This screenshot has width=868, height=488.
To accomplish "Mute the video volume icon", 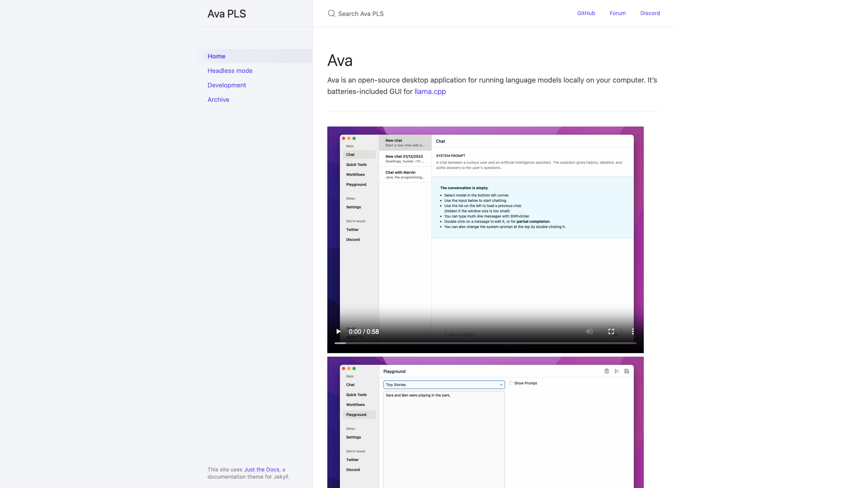I will 589,331.
